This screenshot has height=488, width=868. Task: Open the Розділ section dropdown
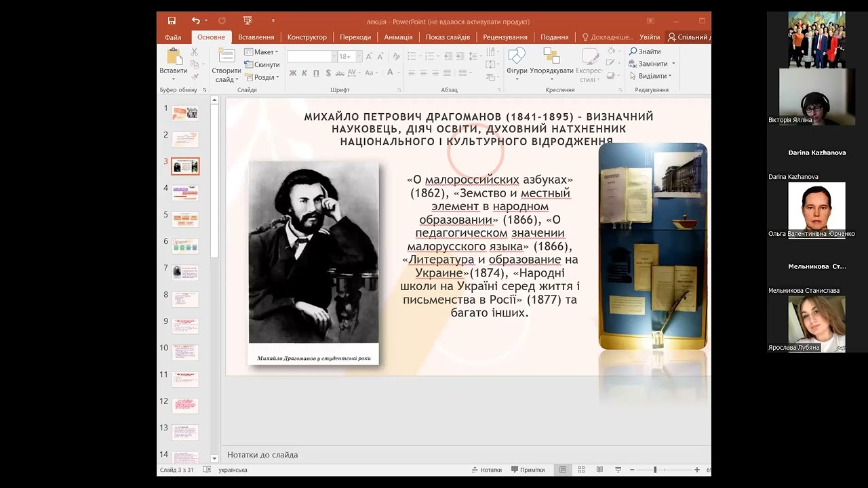(x=262, y=77)
